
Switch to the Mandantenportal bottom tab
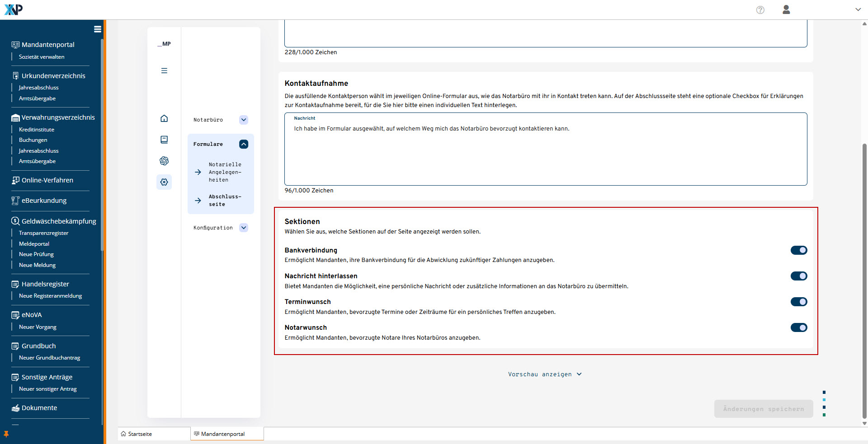tap(227, 434)
